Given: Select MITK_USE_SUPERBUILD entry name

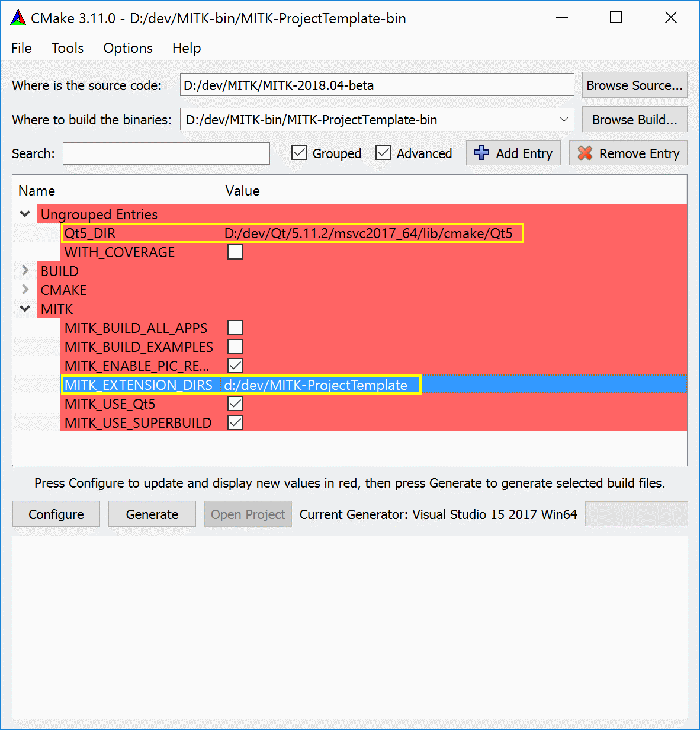Looking at the screenshot, I should (x=138, y=423).
